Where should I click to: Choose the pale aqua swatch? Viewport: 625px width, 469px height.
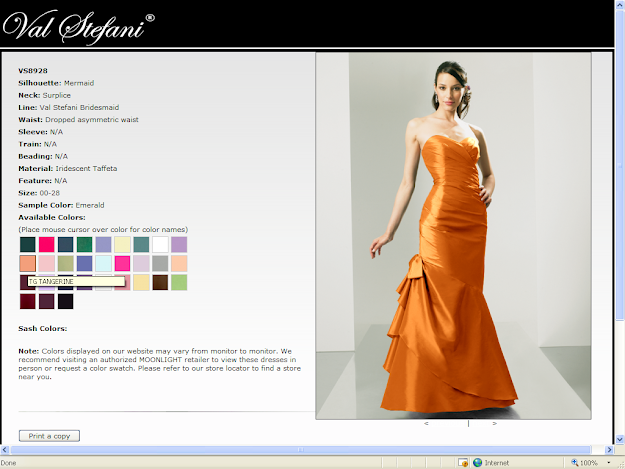103,263
